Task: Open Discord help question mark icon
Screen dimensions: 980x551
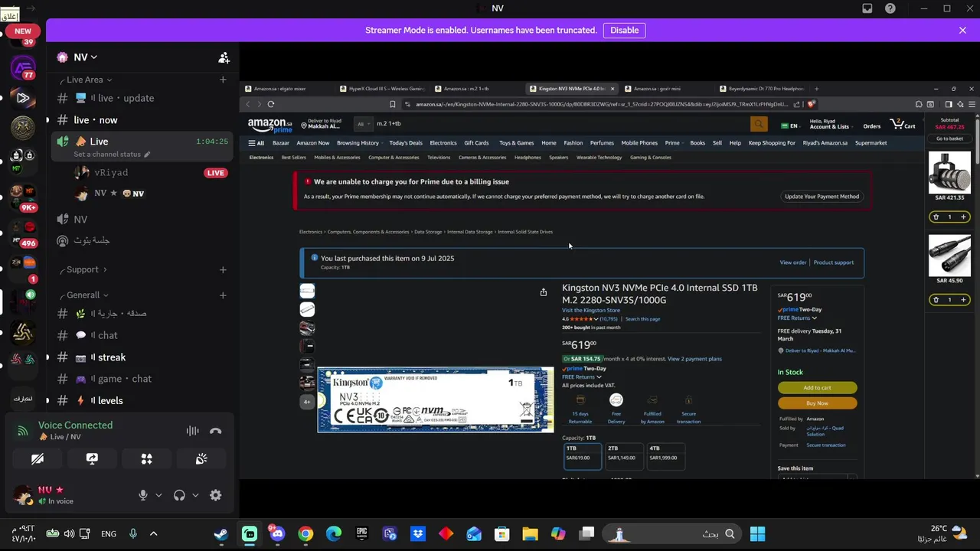Action: tap(890, 8)
